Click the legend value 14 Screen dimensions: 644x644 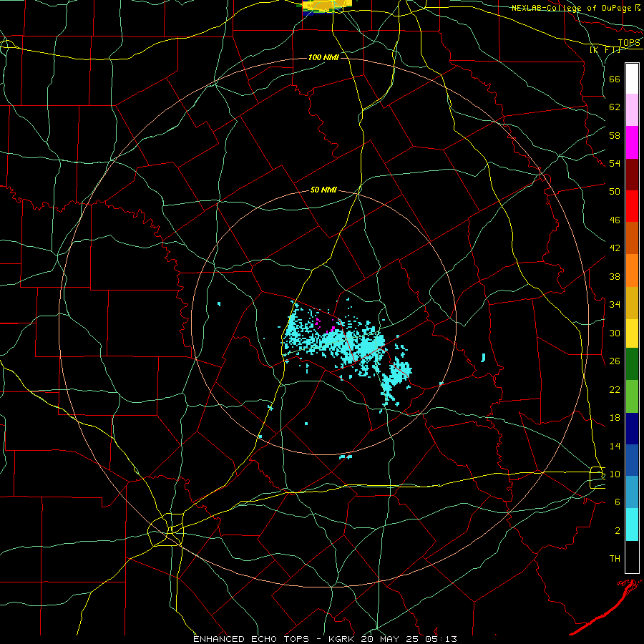coord(615,446)
